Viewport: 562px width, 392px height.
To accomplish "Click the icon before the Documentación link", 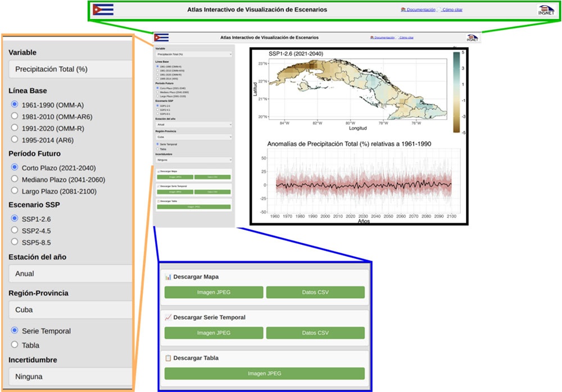I will coord(404,8).
